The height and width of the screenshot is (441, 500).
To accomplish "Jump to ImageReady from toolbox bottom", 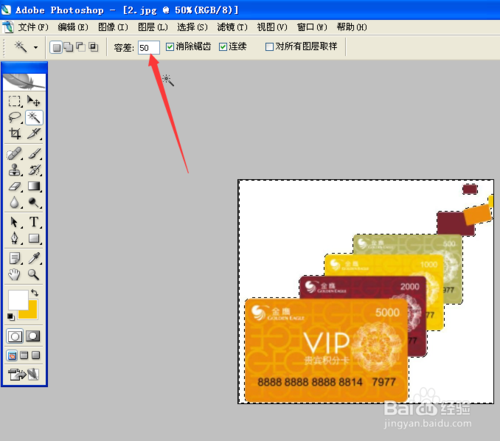I will pos(24,374).
